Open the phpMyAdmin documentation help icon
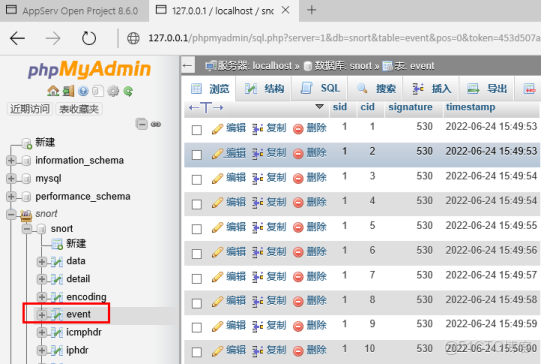Image resolution: width=542 pixels, height=364 pixels. pyautogui.click(x=83, y=91)
